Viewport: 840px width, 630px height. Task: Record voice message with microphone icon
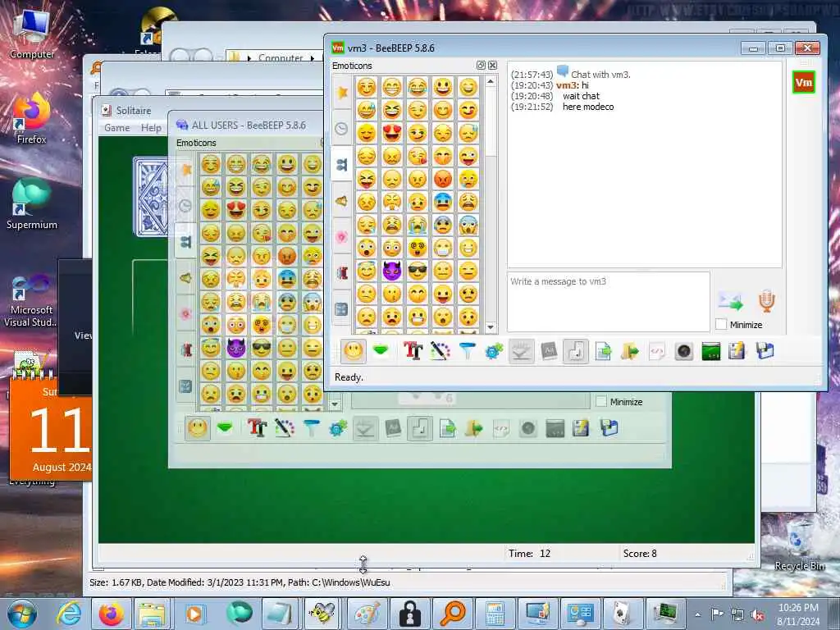click(767, 301)
